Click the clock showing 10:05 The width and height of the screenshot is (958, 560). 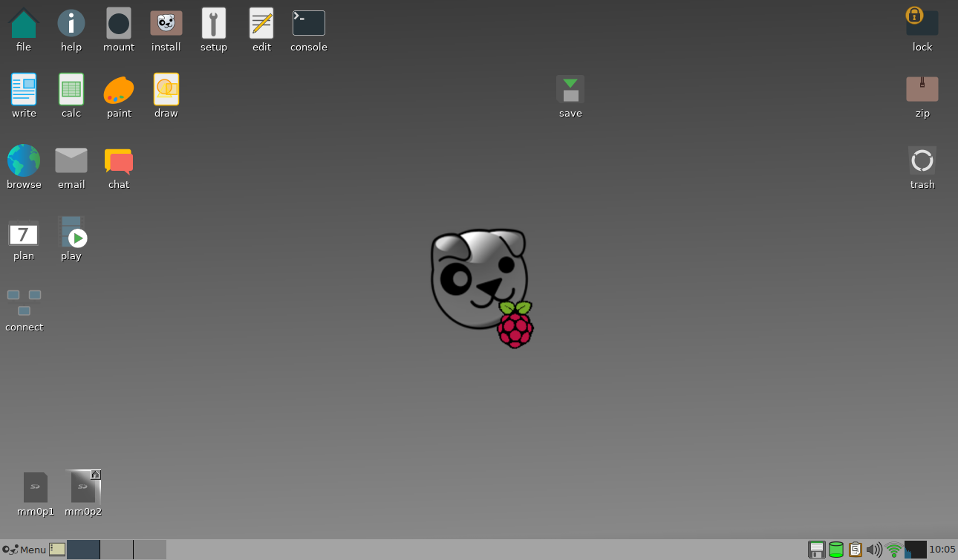(942, 550)
